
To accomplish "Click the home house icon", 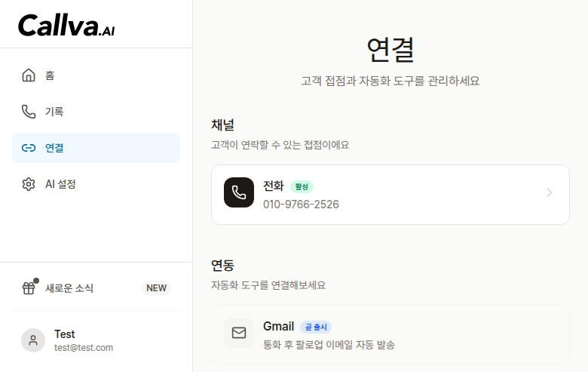I will point(29,75).
